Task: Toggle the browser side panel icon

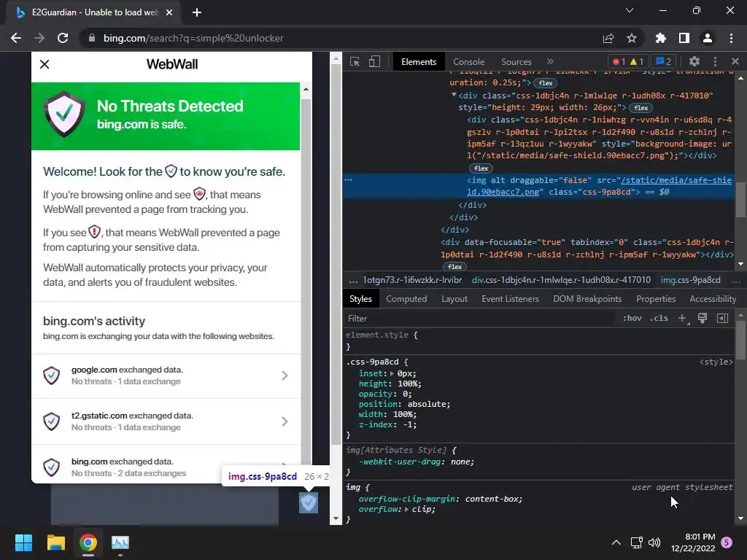Action: tap(684, 38)
